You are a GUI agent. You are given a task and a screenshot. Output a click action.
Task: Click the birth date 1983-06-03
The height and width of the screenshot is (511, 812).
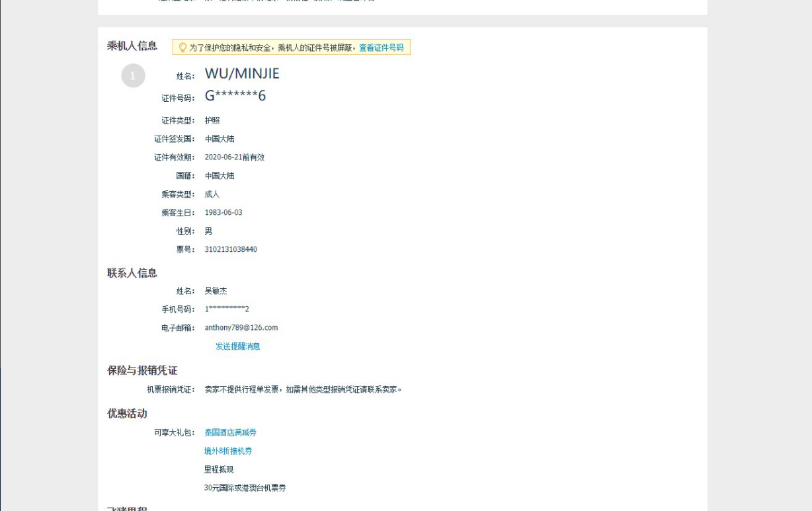(223, 213)
